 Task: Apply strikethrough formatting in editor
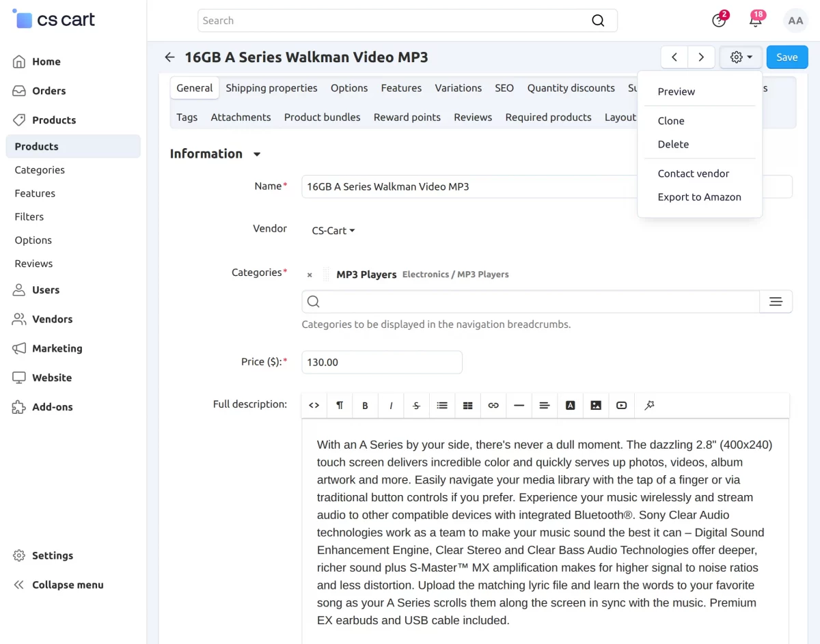click(x=416, y=405)
